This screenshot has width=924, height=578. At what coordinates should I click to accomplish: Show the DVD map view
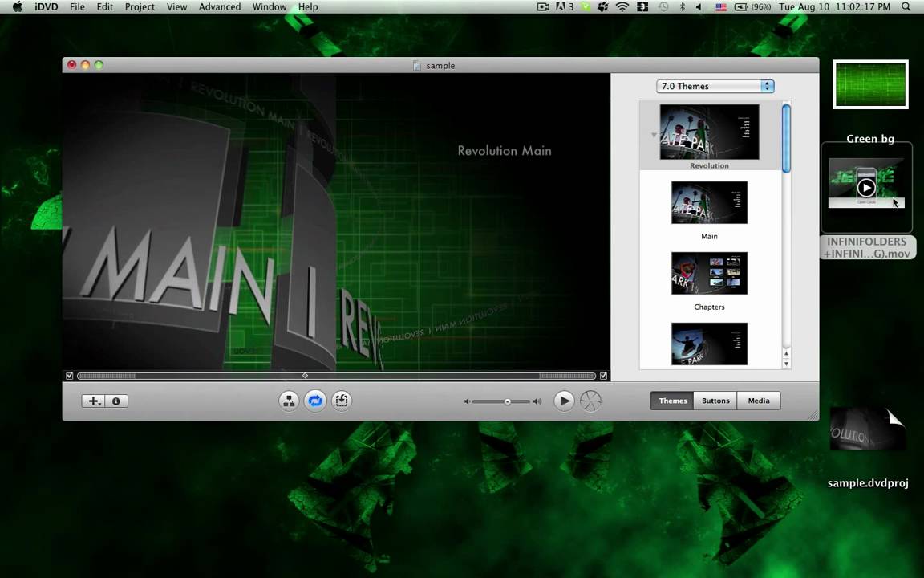tap(289, 401)
